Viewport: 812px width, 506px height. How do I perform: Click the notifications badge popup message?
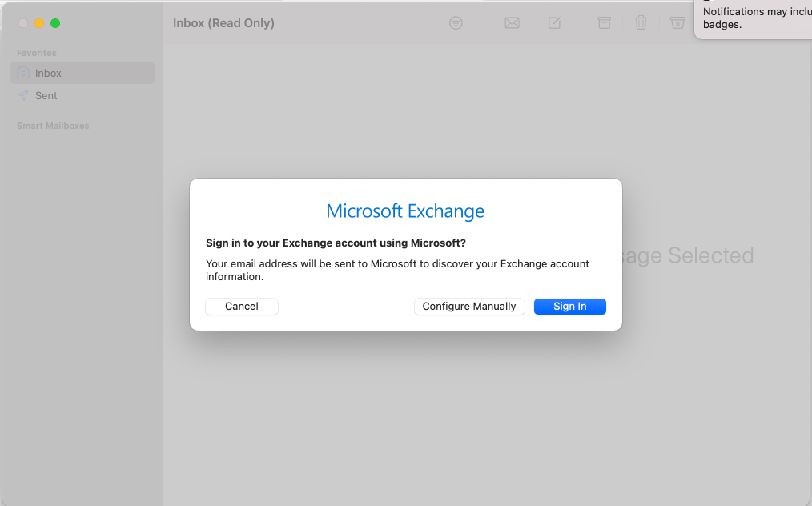pos(754,18)
